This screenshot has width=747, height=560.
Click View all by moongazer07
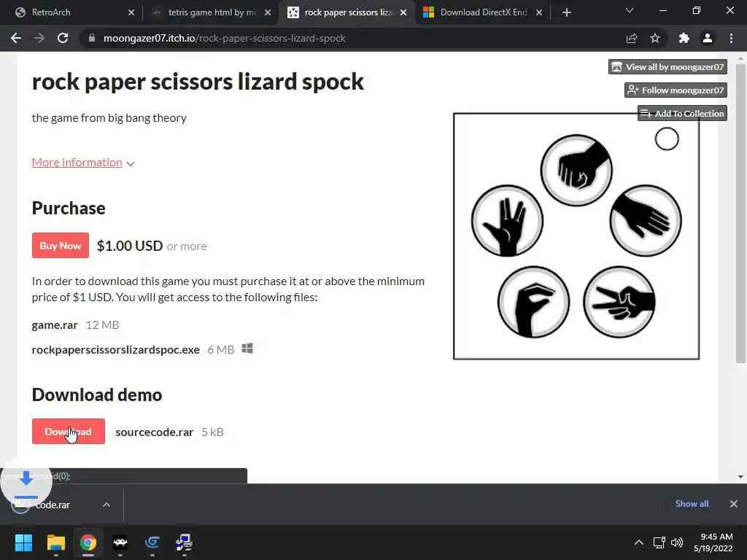click(x=667, y=66)
